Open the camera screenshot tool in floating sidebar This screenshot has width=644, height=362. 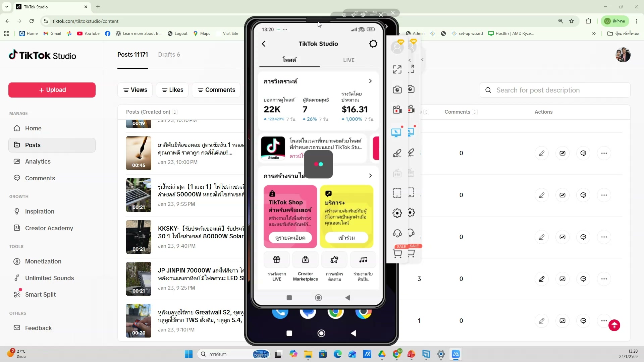click(397, 89)
